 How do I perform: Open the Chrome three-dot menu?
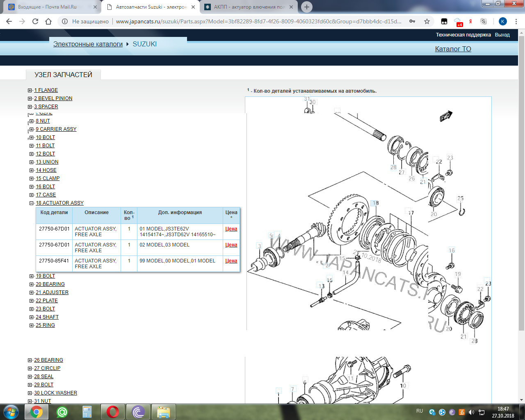(x=516, y=21)
